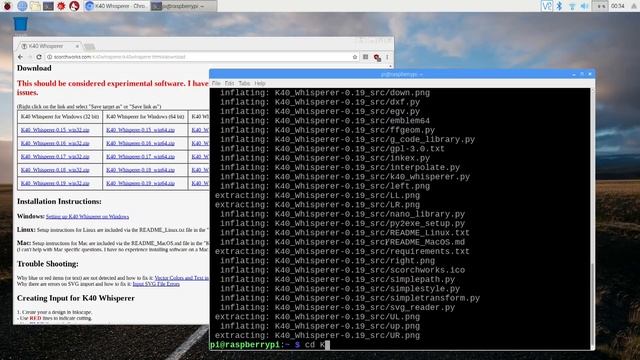640x360 pixels.
Task: Click the browser page scroll-up arrow
Action: point(391,66)
